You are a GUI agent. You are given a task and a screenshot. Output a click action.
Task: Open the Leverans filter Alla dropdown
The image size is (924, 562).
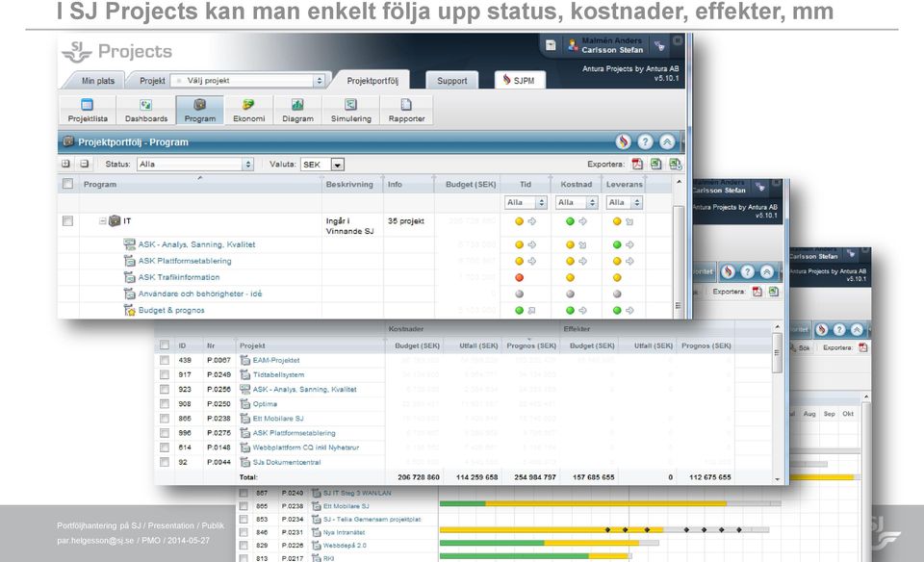pyautogui.click(x=625, y=203)
